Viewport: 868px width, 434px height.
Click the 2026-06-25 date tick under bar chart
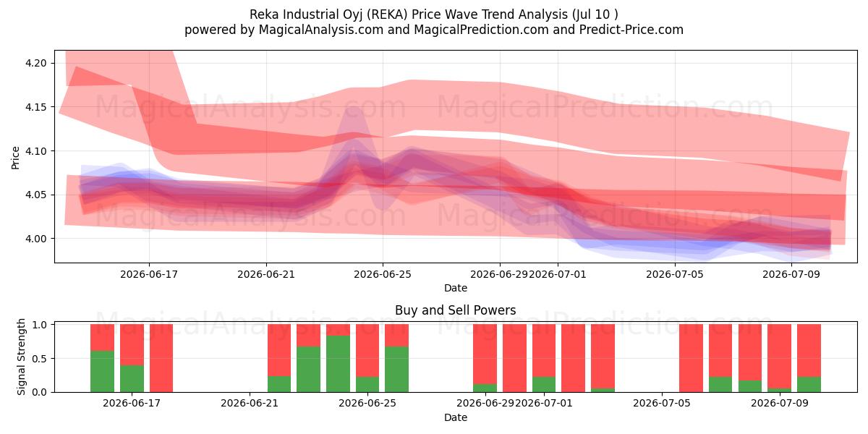click(x=367, y=404)
